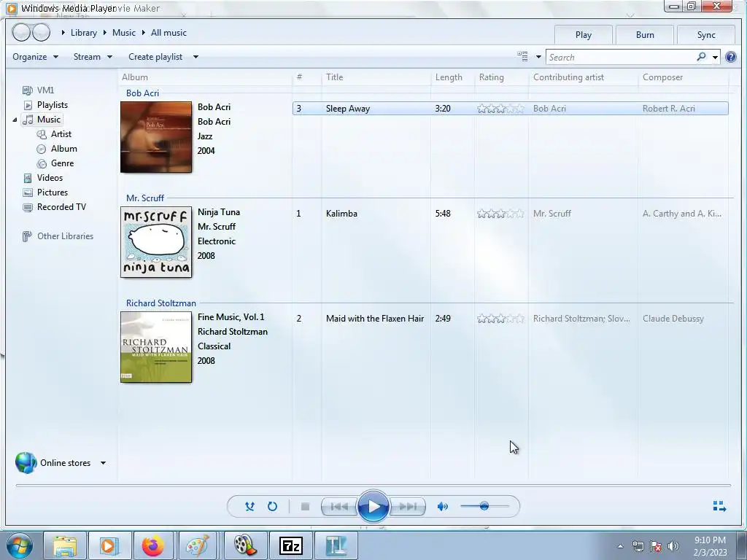Switch to Now Playing view

coord(719,506)
